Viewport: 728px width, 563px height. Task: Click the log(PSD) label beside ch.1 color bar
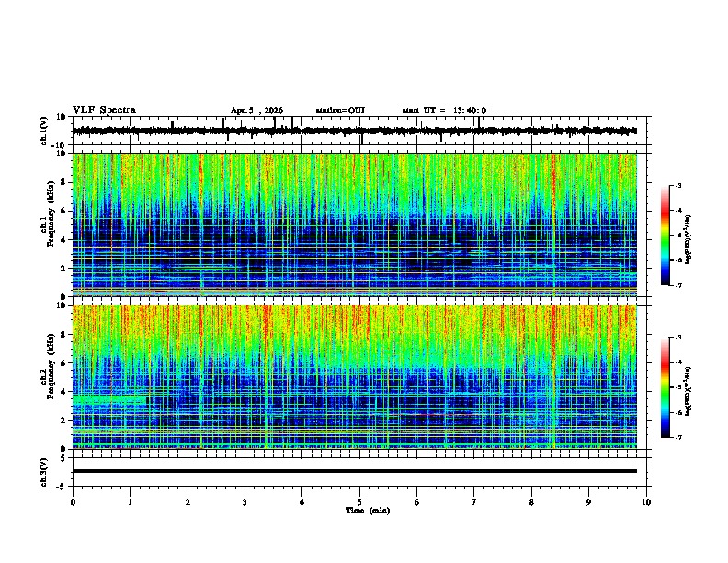[688, 240]
